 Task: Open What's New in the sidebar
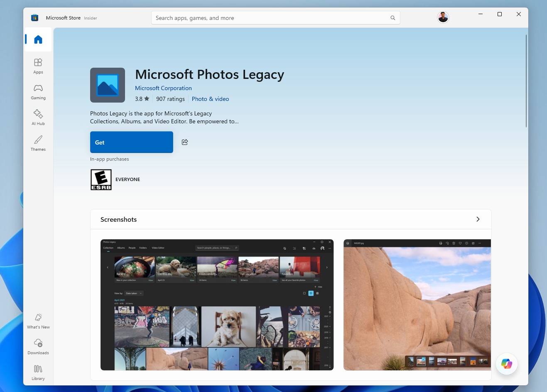pos(38,320)
